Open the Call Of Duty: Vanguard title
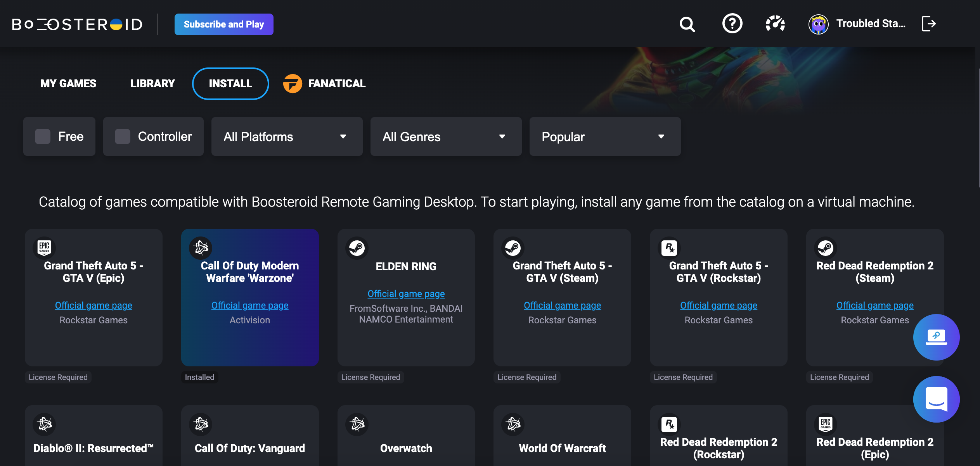The height and width of the screenshot is (466, 980). click(250, 448)
